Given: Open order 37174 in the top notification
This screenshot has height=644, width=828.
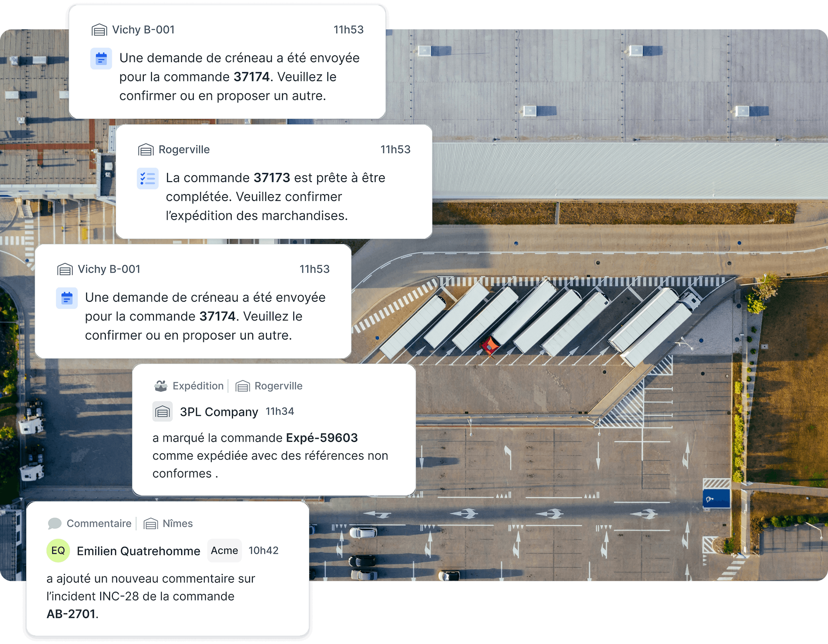Looking at the screenshot, I should 251,77.
